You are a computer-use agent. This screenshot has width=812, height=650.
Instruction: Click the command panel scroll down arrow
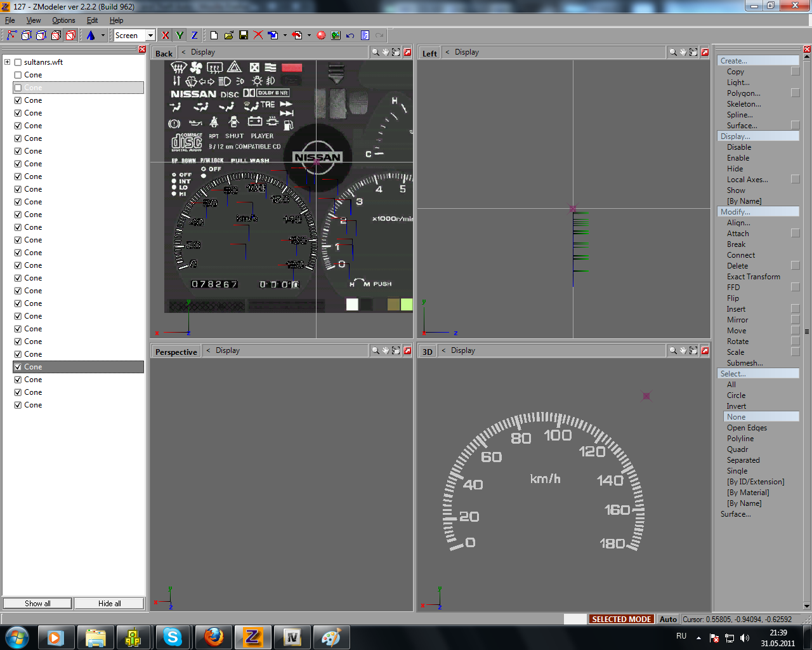(x=807, y=606)
